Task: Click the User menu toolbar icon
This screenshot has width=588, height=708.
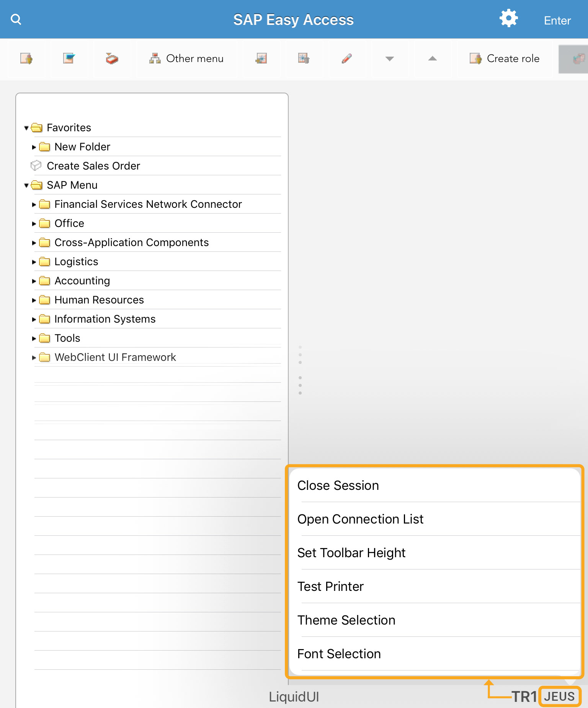Action: click(26, 59)
